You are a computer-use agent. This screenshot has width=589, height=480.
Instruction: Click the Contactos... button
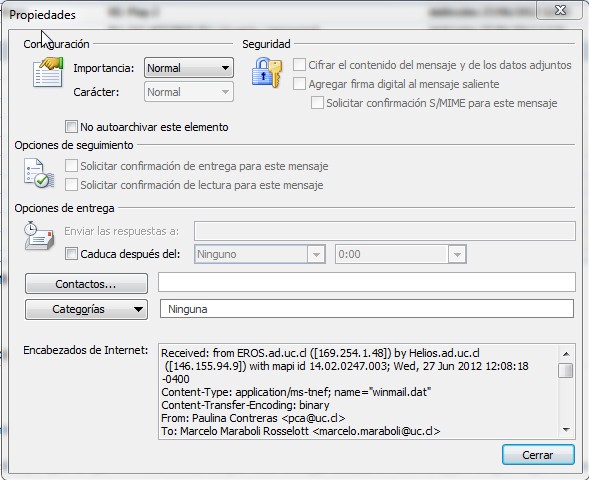point(86,284)
